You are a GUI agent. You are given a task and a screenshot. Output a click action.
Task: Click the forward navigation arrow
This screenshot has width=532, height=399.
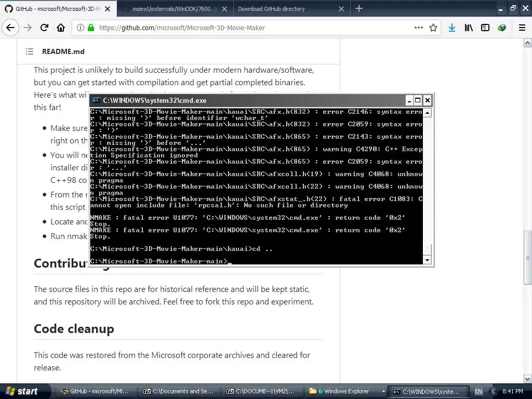click(x=28, y=28)
